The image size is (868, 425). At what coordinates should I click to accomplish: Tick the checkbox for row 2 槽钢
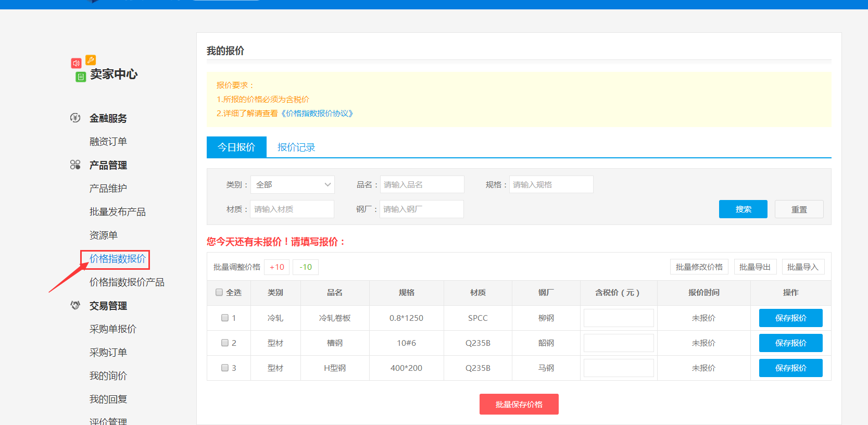coord(225,343)
